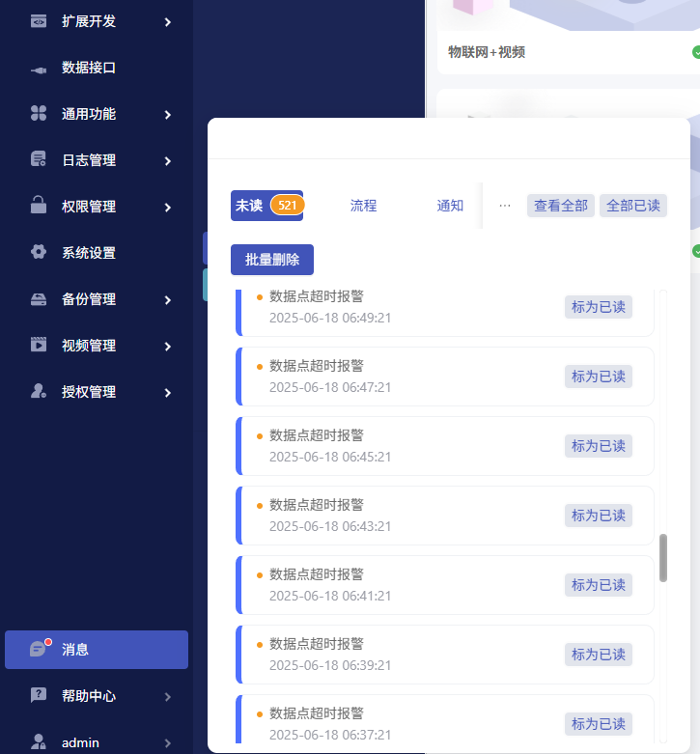Click the 批量删除 button
The height and width of the screenshot is (754, 700).
point(272,260)
